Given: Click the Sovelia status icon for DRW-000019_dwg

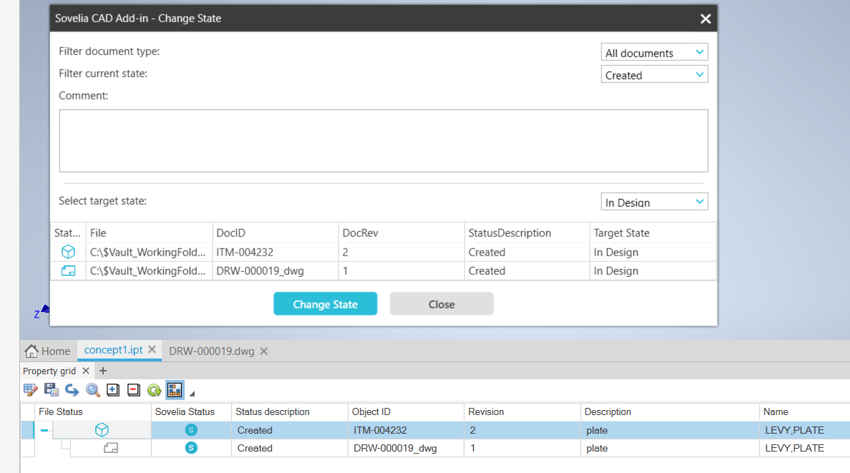Looking at the screenshot, I should coord(191,448).
